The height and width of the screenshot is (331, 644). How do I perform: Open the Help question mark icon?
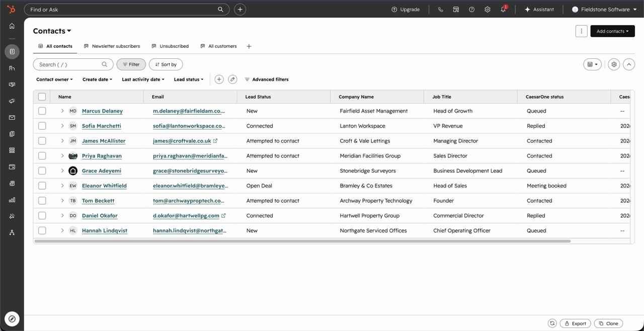(x=471, y=10)
